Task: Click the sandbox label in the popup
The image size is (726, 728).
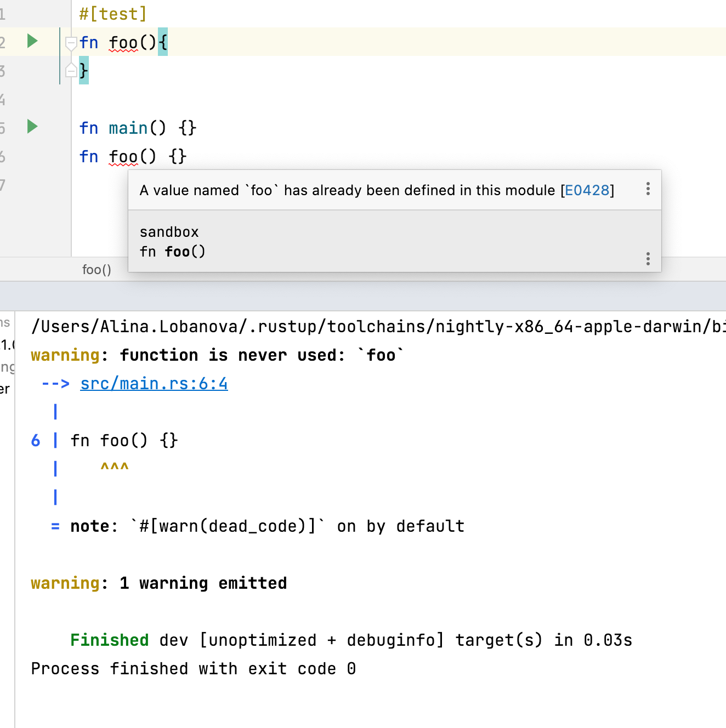Action: (x=169, y=231)
